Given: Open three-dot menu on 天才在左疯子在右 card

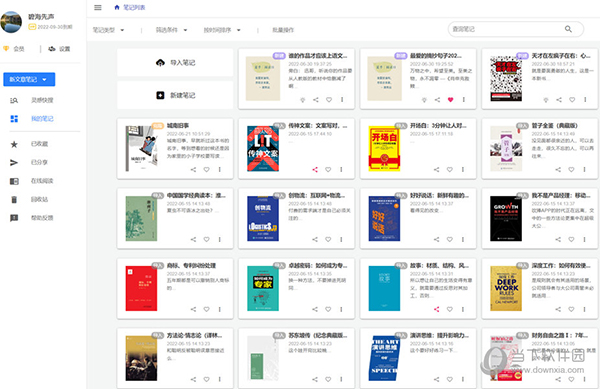Looking at the screenshot, I should coord(585,100).
